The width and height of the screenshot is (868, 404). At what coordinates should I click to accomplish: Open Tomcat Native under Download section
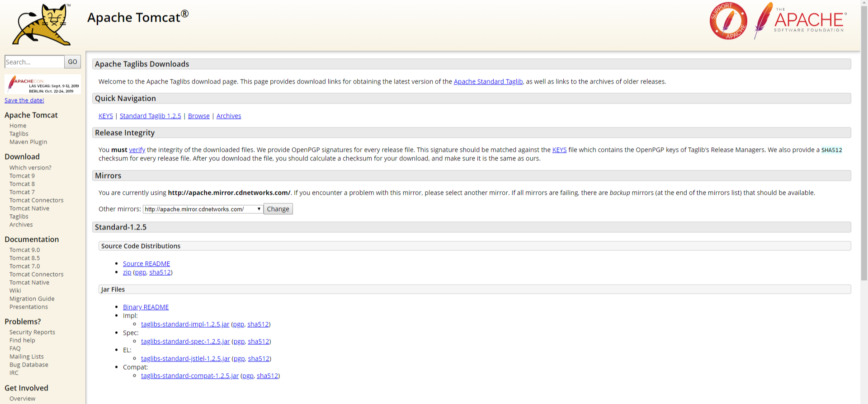[x=29, y=208]
